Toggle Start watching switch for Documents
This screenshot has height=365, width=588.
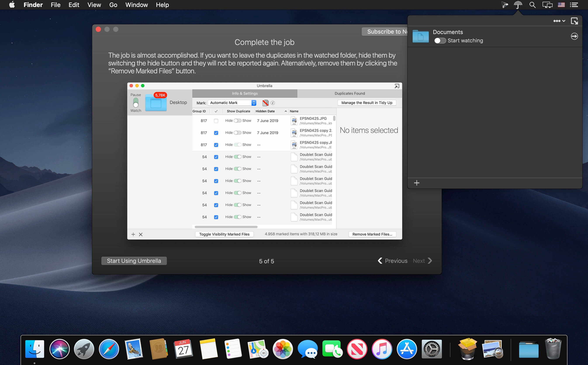tap(440, 41)
